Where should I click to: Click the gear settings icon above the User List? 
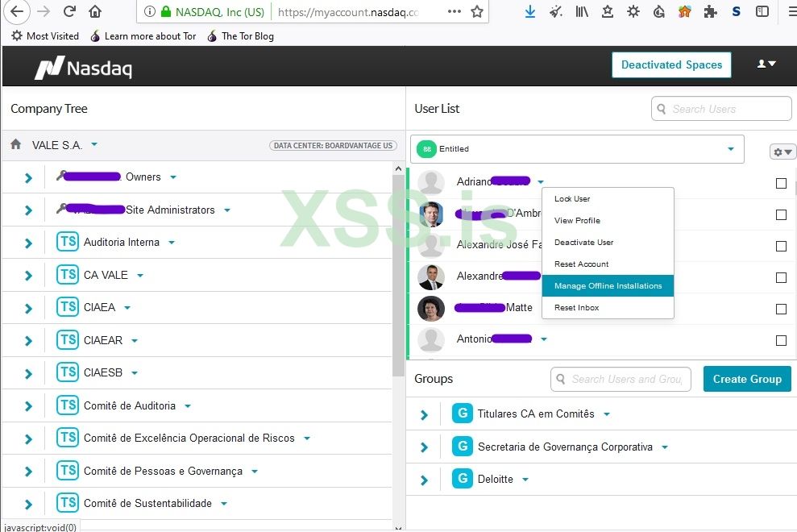coord(778,152)
